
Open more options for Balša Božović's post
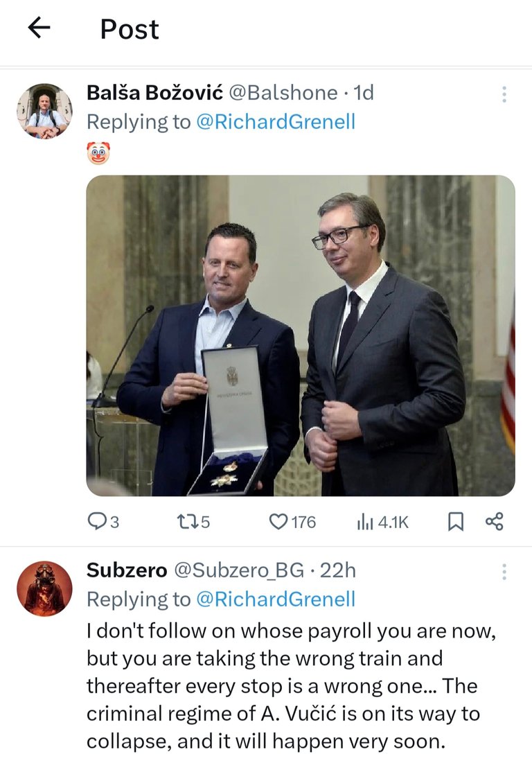point(504,94)
